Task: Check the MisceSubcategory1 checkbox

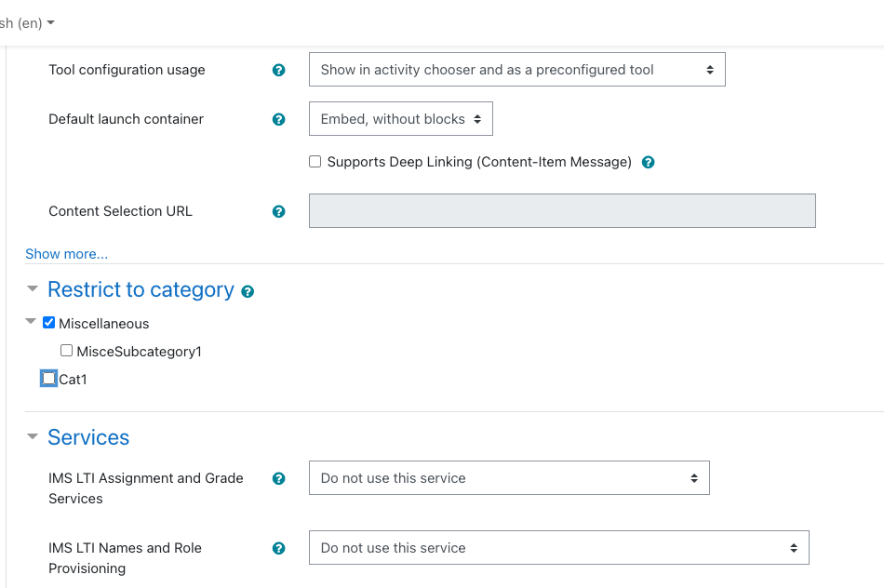Action: pos(66,351)
